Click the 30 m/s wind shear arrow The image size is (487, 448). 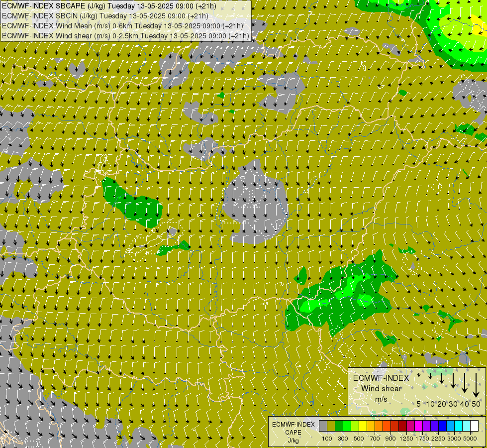point(453,380)
